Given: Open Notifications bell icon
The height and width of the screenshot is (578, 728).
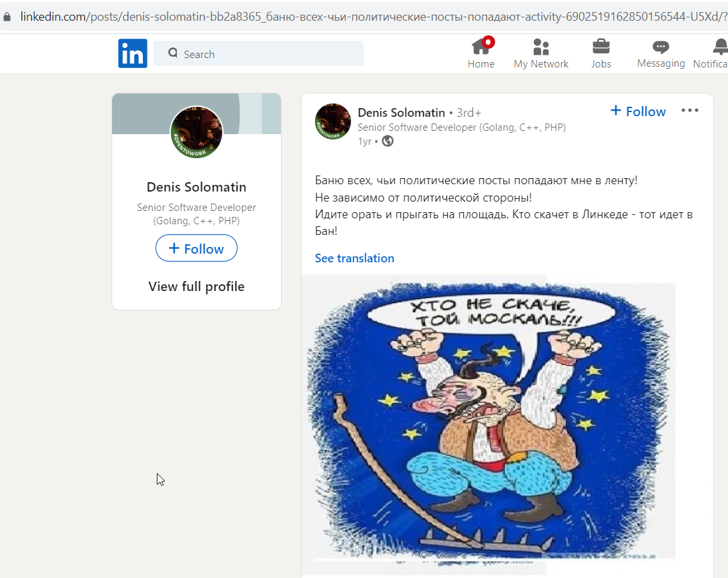Looking at the screenshot, I should pos(720,47).
